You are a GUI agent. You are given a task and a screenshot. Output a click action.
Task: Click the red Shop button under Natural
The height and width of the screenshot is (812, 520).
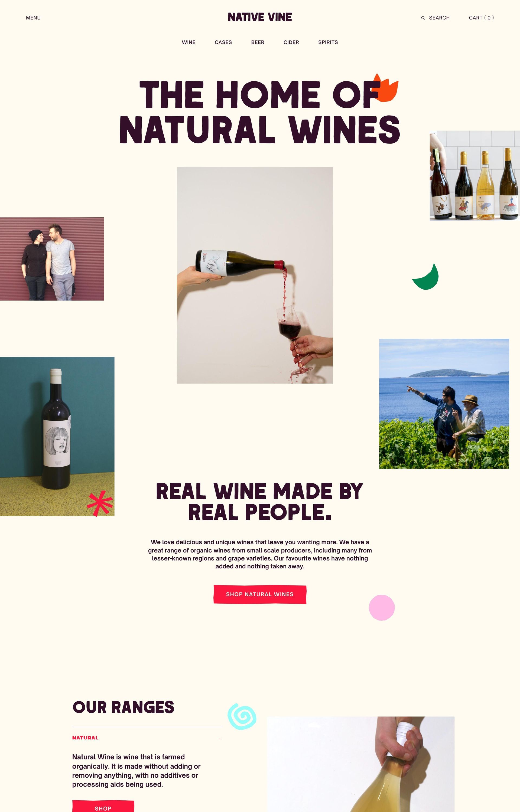point(103,806)
